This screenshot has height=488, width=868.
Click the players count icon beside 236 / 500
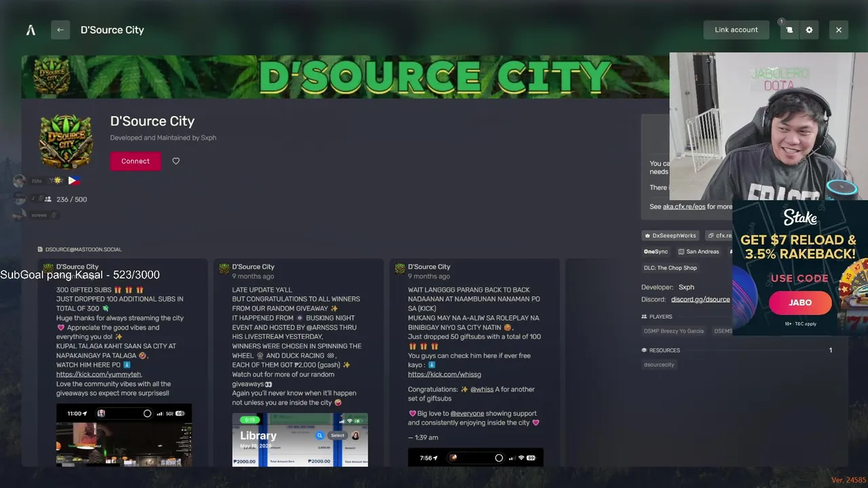47,199
